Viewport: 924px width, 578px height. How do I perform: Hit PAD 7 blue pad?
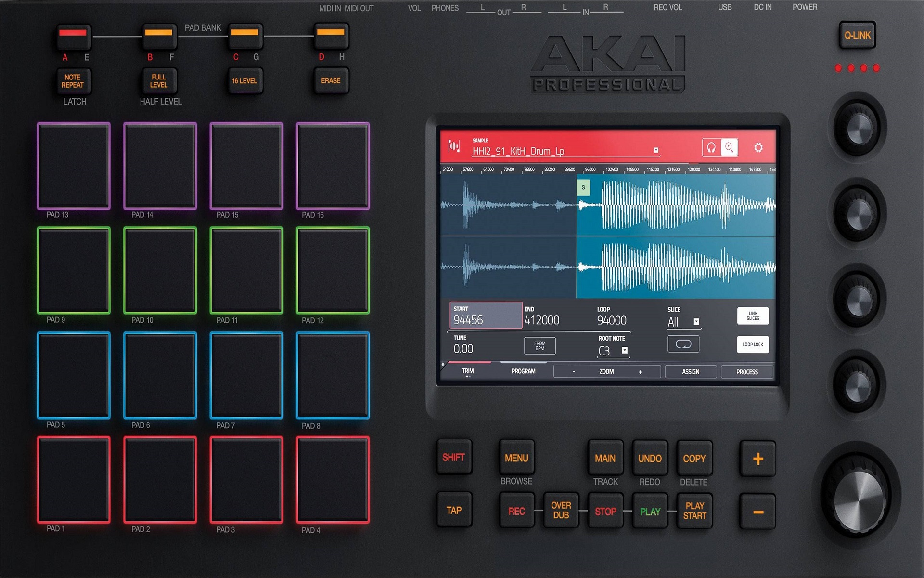[x=246, y=375]
